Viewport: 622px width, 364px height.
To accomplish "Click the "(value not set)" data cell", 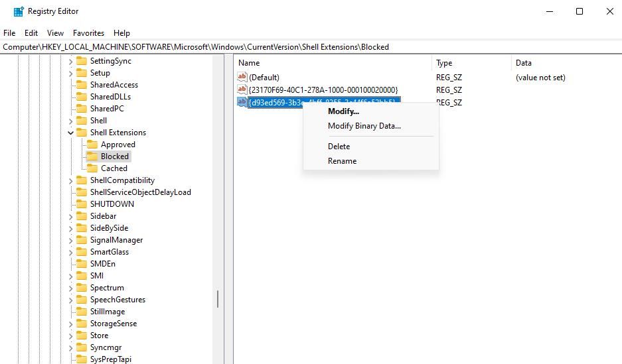I will [x=540, y=77].
